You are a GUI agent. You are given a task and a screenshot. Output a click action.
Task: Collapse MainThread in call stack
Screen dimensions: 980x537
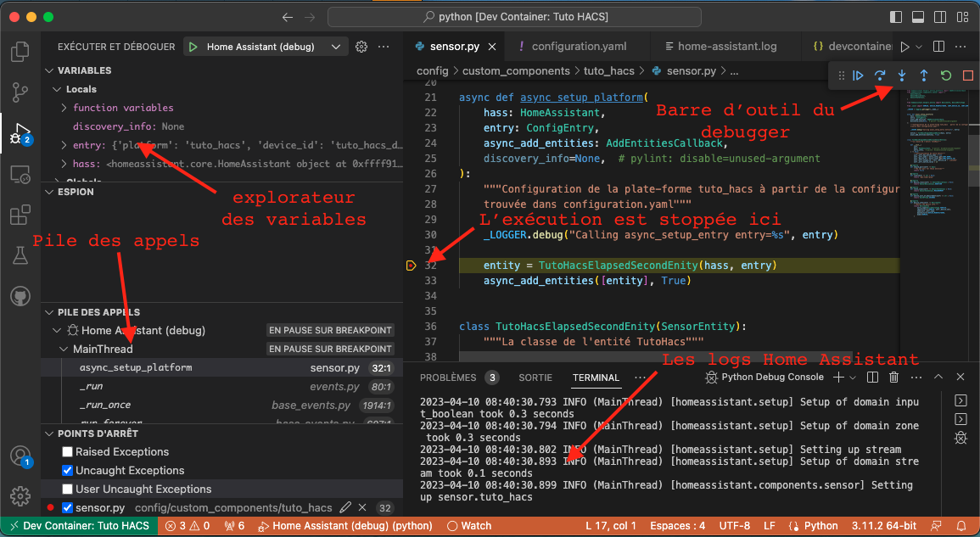click(64, 349)
